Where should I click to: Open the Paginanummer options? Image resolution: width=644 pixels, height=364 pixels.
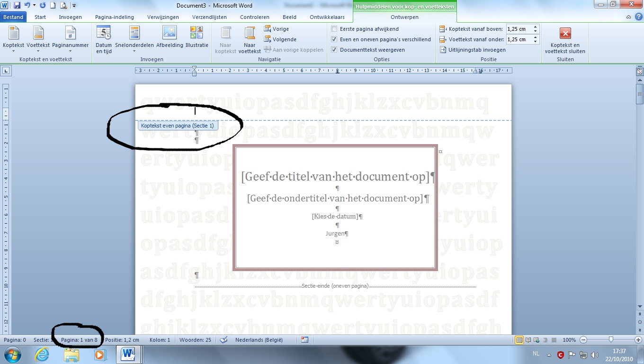point(70,39)
